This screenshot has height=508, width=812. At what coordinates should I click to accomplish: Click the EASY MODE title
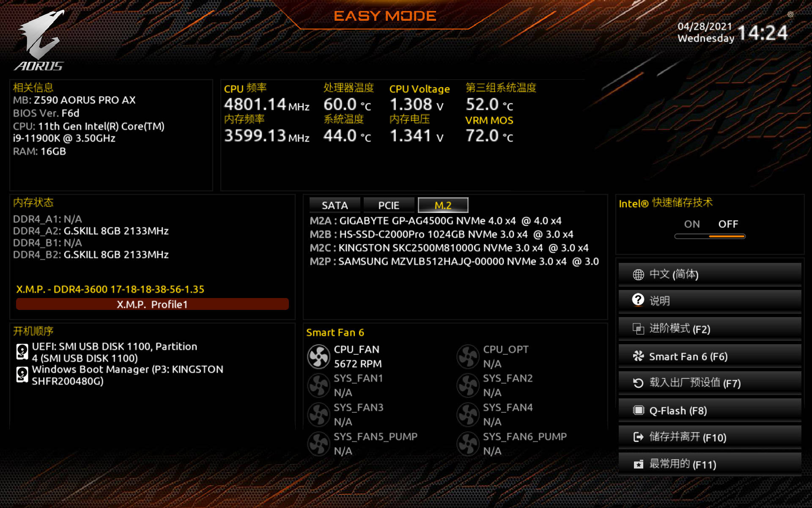[385, 16]
